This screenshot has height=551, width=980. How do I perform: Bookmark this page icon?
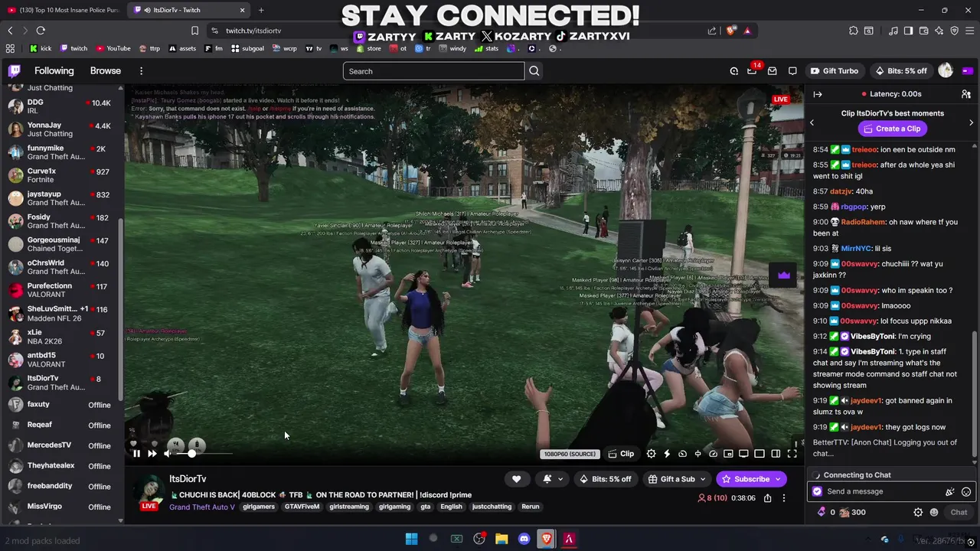[x=194, y=31]
